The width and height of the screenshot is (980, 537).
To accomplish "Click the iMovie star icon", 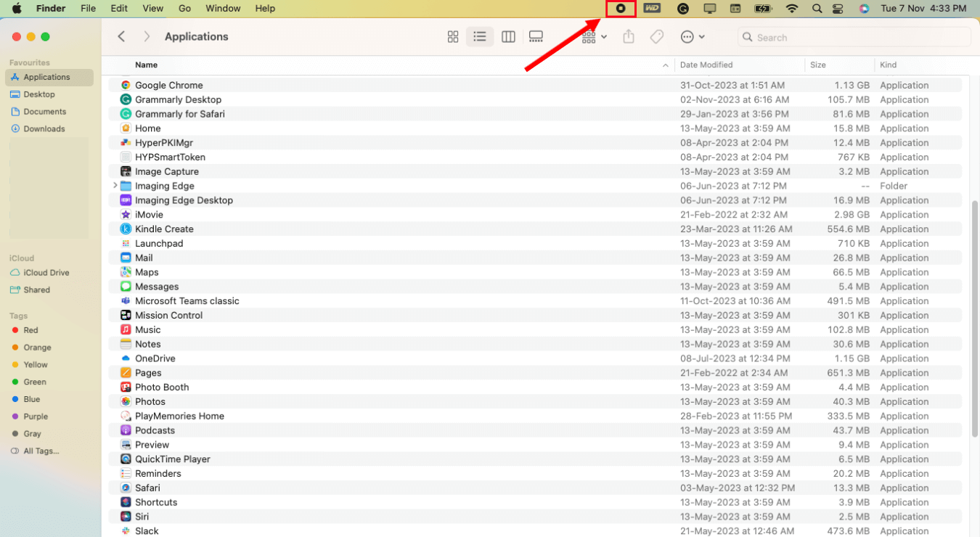I will click(x=126, y=215).
